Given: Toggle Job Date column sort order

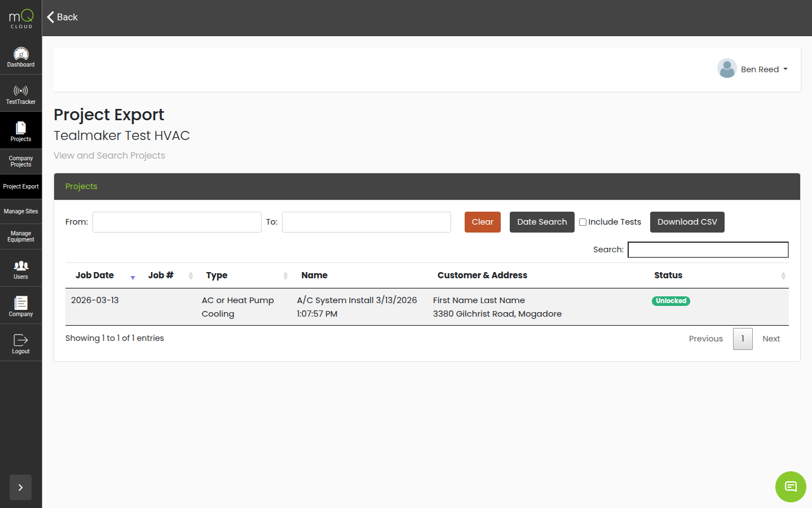Looking at the screenshot, I should click(133, 278).
